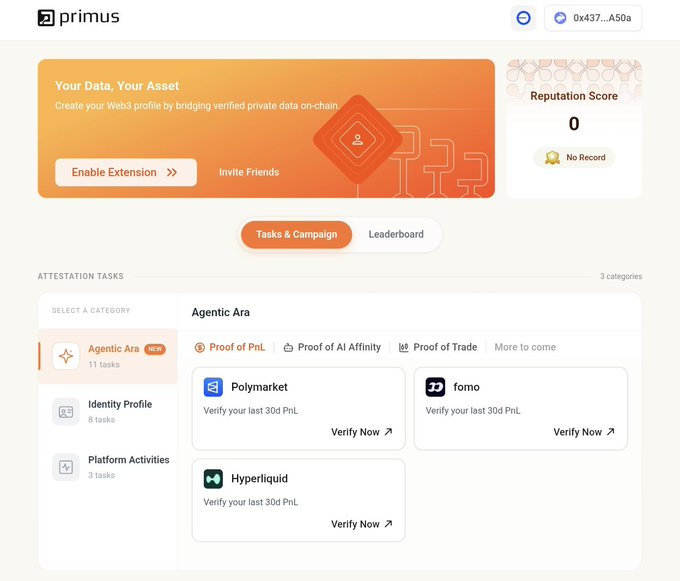Click the 8 tasks text
The width and height of the screenshot is (680, 581).
(101, 420)
